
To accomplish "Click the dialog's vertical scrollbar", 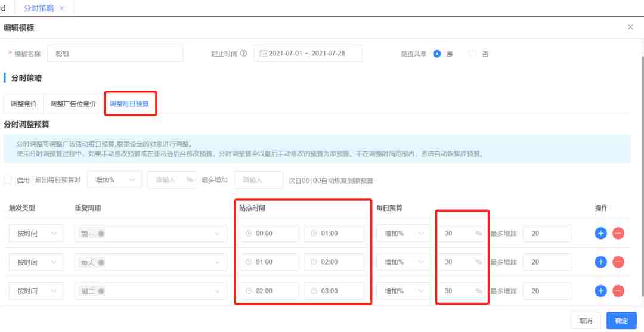I will click(642, 176).
